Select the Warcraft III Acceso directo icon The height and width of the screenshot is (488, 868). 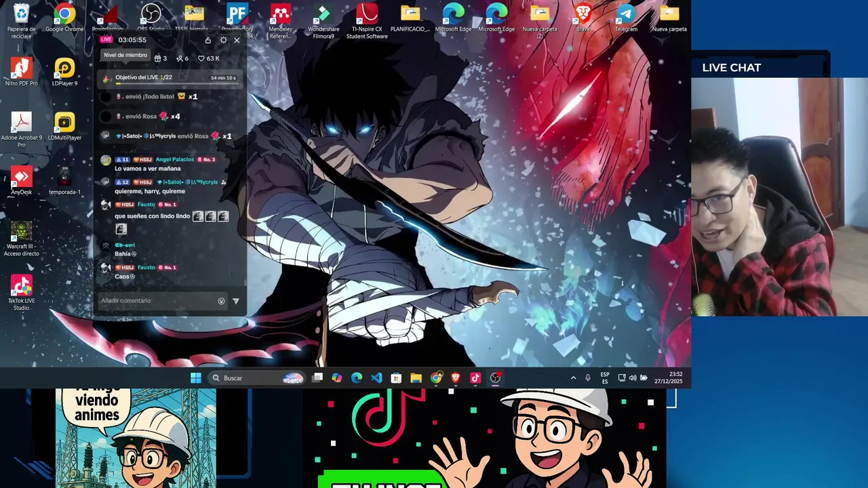pyautogui.click(x=21, y=239)
